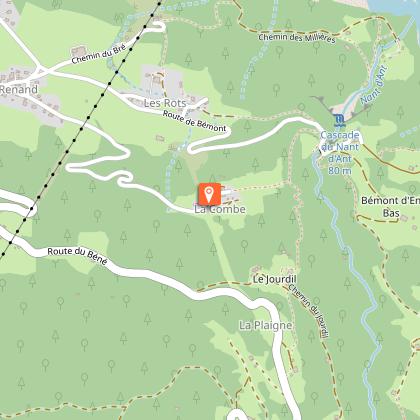The height and width of the screenshot is (420, 420).
Task: Click the orange location pin marker
Action: tap(209, 194)
